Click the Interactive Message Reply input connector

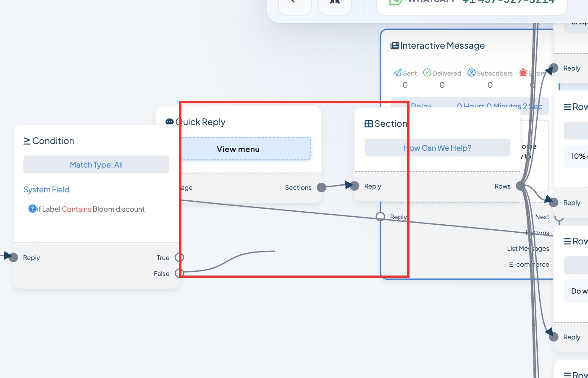click(x=380, y=217)
